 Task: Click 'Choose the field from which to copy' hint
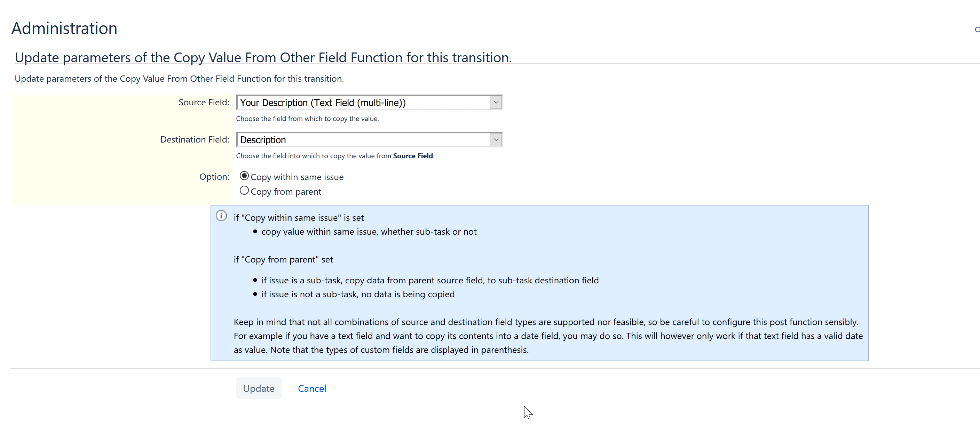click(x=307, y=119)
